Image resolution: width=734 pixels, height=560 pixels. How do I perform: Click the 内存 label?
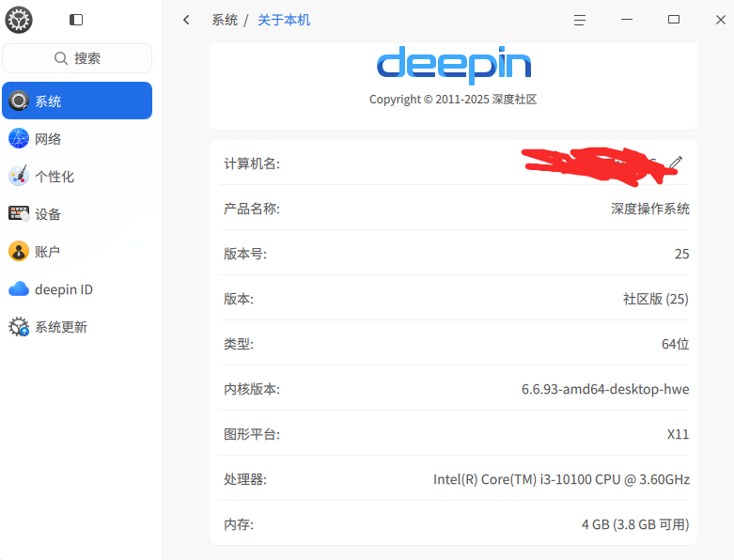(x=239, y=524)
